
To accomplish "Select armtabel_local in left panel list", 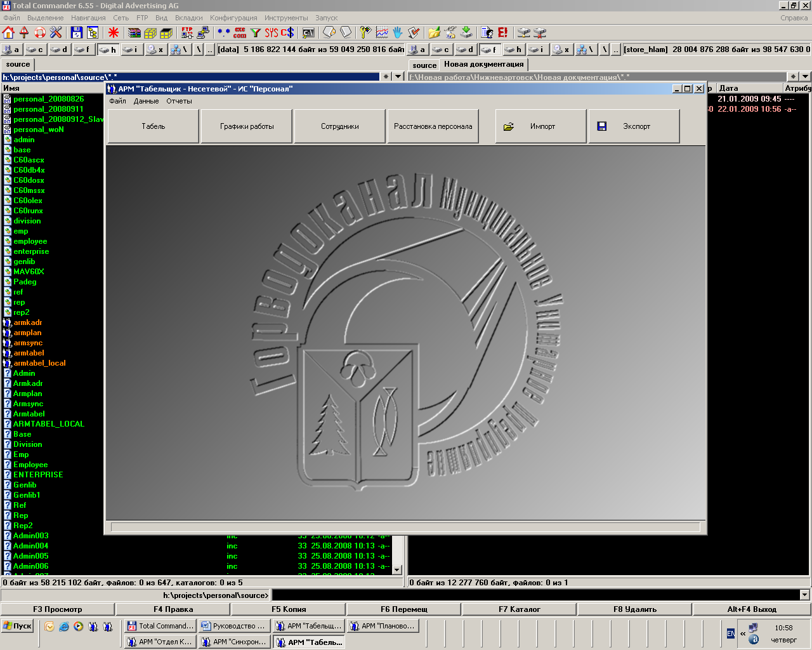I will click(x=39, y=363).
